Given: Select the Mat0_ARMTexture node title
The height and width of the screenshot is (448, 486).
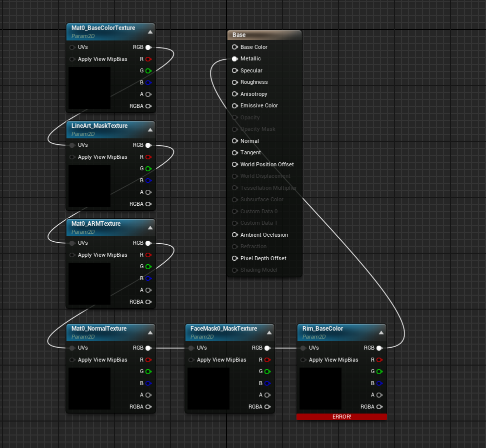Looking at the screenshot, I should (96, 224).
